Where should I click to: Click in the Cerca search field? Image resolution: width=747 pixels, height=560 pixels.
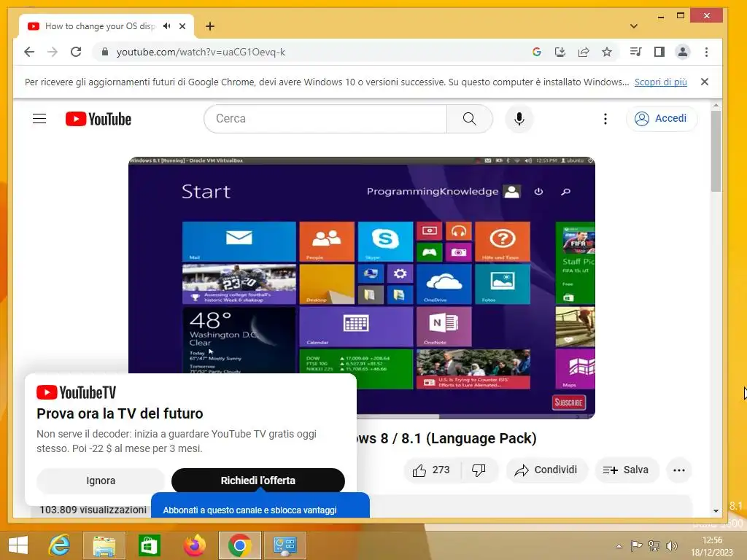pyautogui.click(x=325, y=119)
